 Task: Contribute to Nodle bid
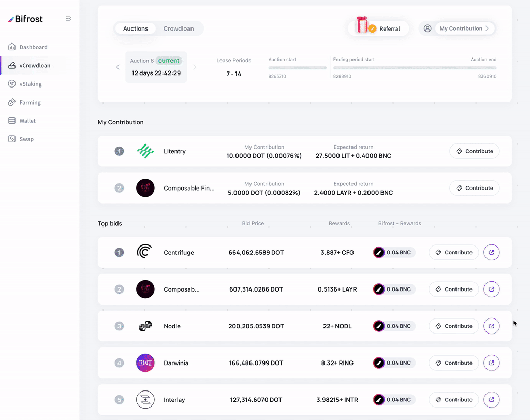(453, 326)
